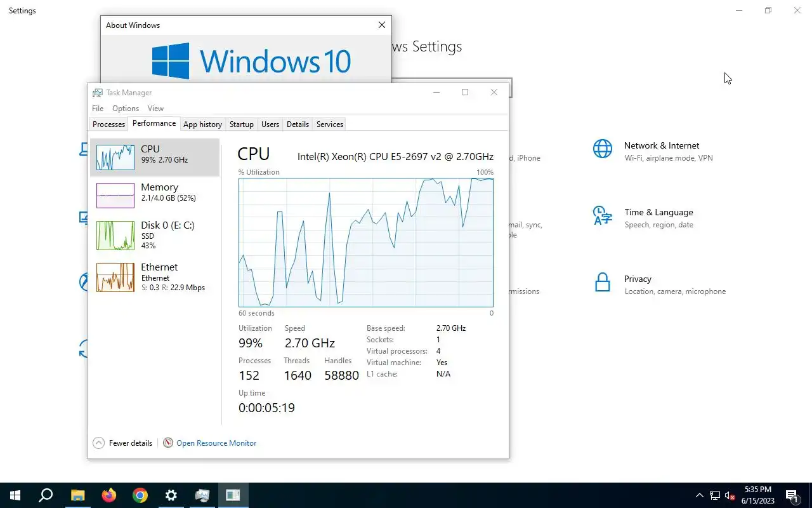
Task: Open Privacy settings label
Action: 638,279
